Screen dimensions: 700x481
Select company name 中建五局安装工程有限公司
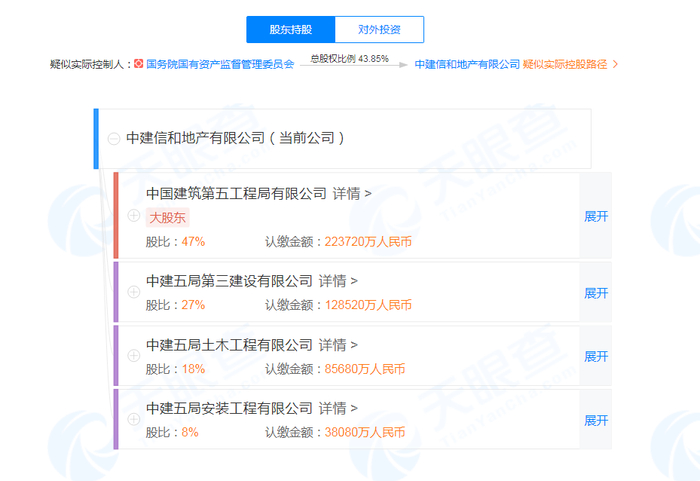click(x=229, y=409)
